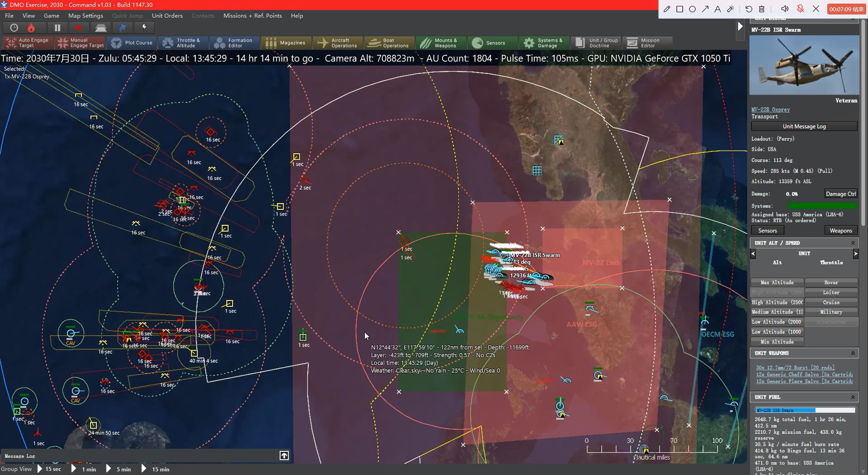Screen dimensions: 868x475
Task: Click the MV-22B ISR Swarm fuel bar
Action: (x=805, y=410)
